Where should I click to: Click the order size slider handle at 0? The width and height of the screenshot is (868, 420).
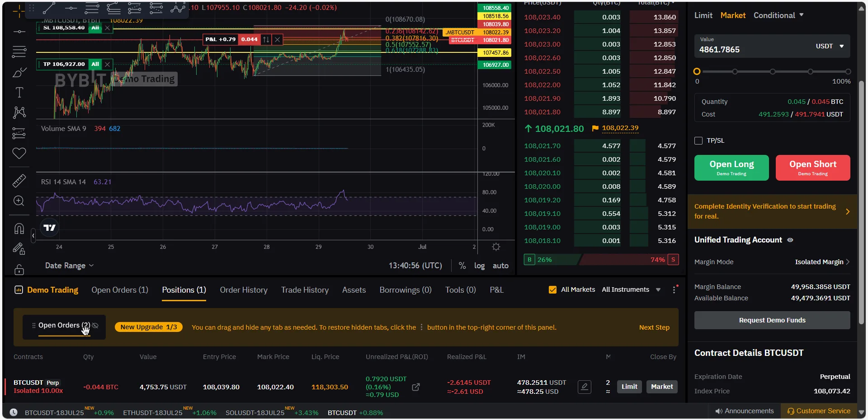point(697,71)
